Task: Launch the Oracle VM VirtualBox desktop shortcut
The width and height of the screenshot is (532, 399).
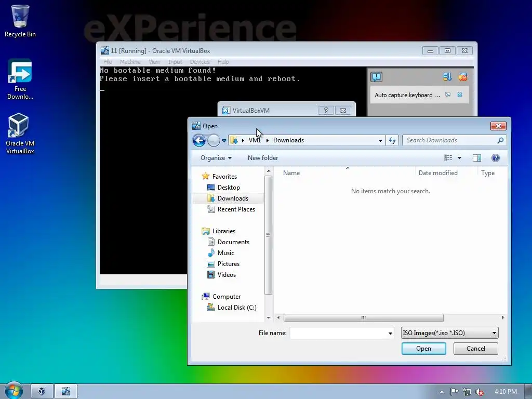Action: coord(20,134)
